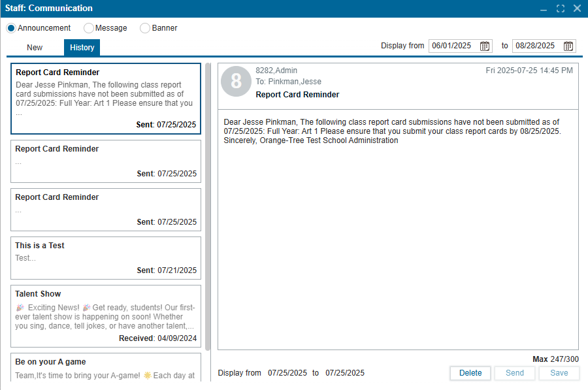Switch to the New tab

tap(35, 48)
